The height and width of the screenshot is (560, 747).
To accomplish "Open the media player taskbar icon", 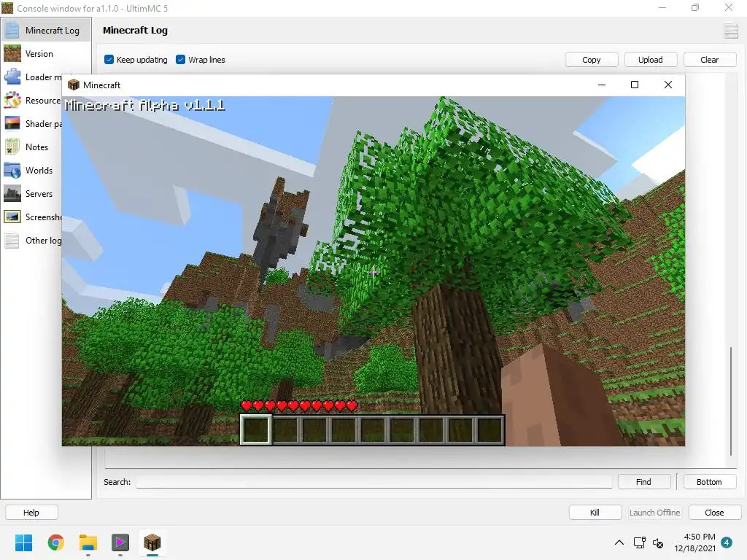I will tap(120, 542).
